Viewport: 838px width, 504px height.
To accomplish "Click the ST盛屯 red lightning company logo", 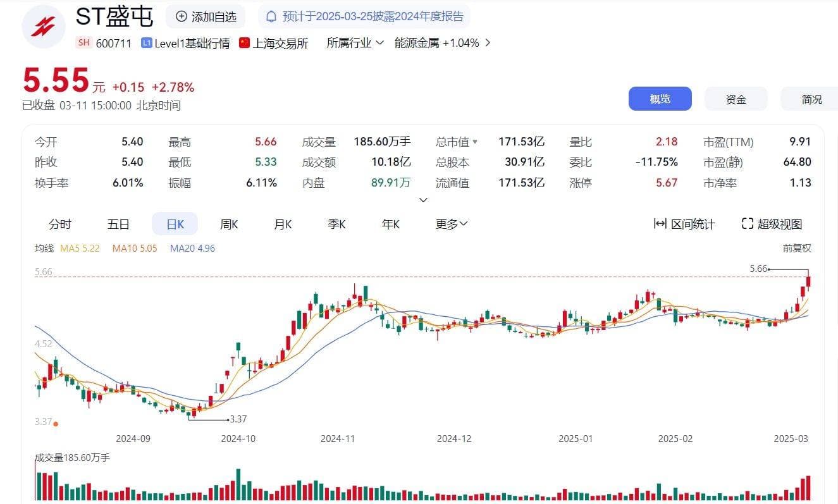I will coord(44,26).
